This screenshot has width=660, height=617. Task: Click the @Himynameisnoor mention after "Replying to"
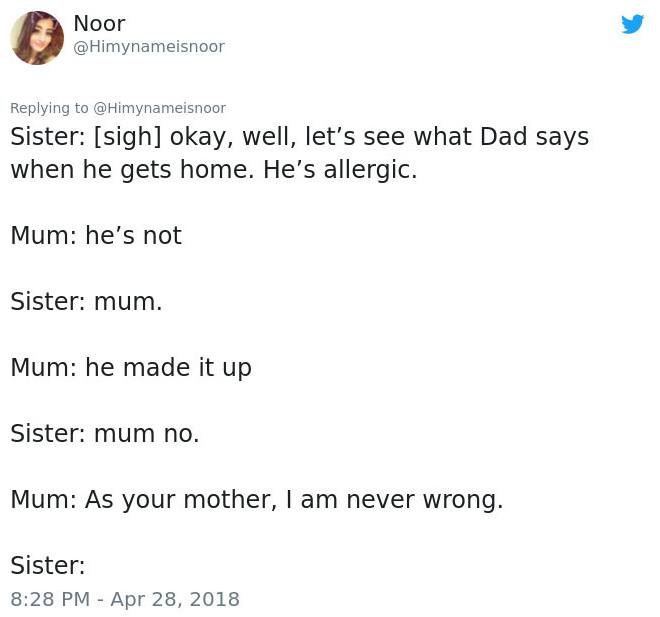(159, 108)
